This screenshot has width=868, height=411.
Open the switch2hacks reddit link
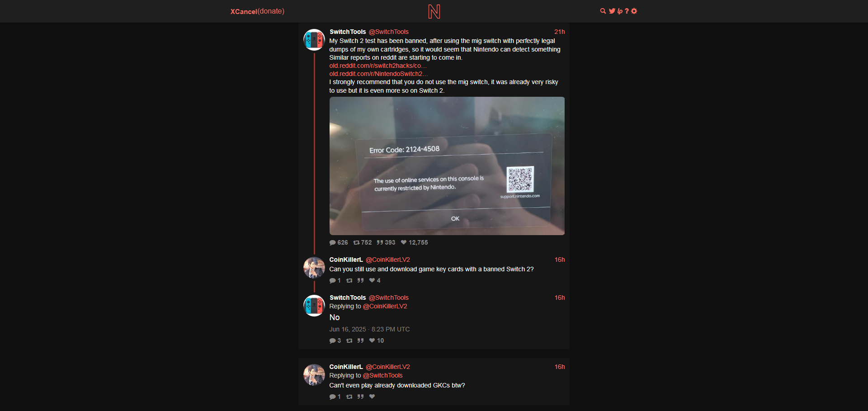tap(377, 66)
